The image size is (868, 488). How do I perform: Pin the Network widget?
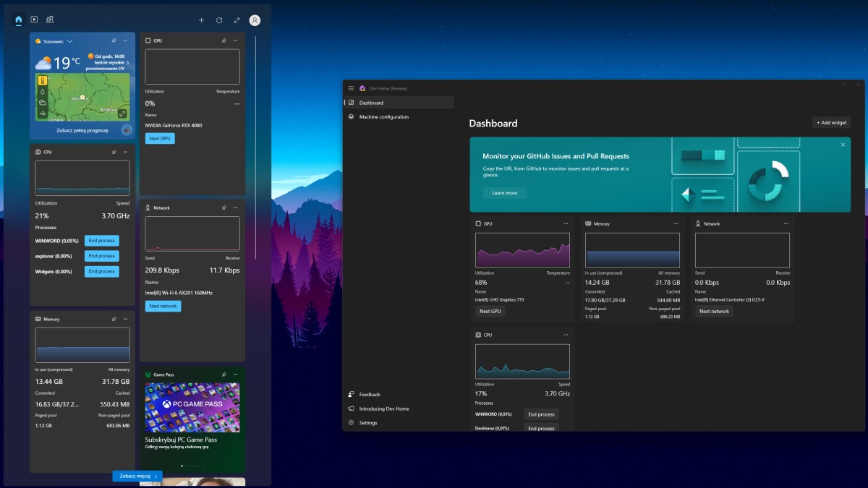coord(224,207)
